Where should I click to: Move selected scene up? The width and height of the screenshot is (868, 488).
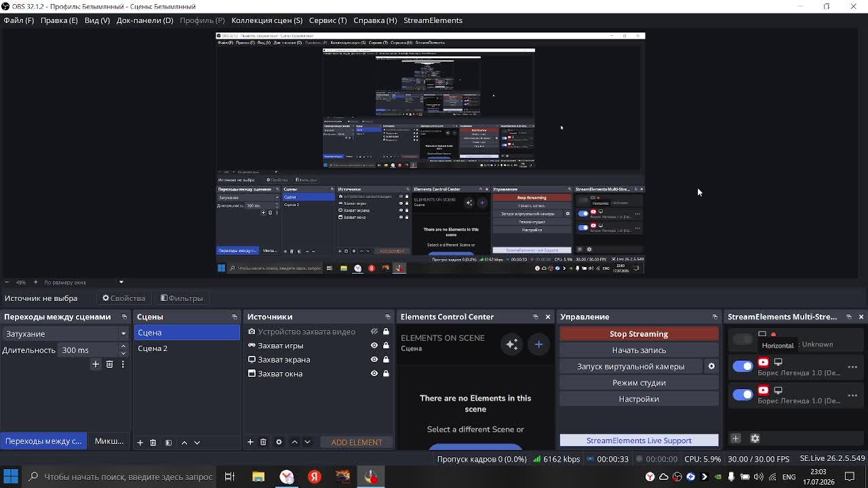(184, 442)
